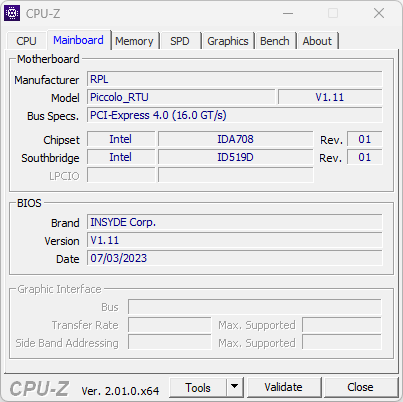Click the Manufacturer field showing RPL

tap(235, 79)
